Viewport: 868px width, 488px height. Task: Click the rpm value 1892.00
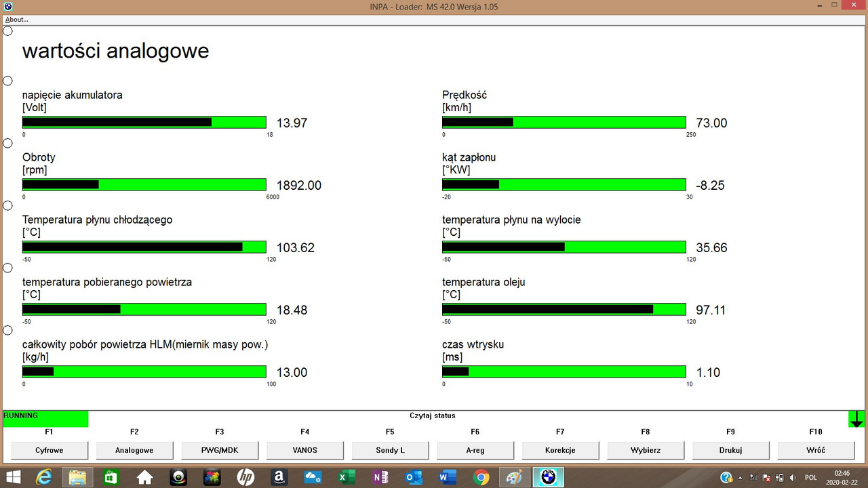pyautogui.click(x=299, y=186)
